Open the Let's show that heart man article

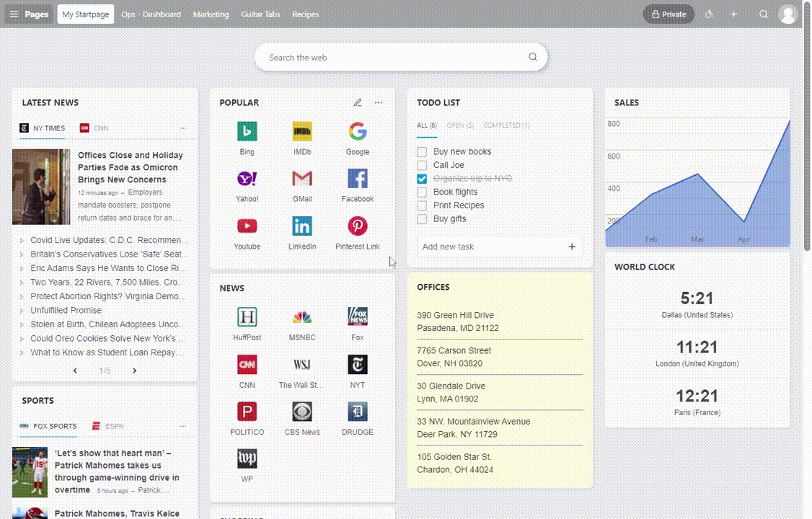[117, 471]
